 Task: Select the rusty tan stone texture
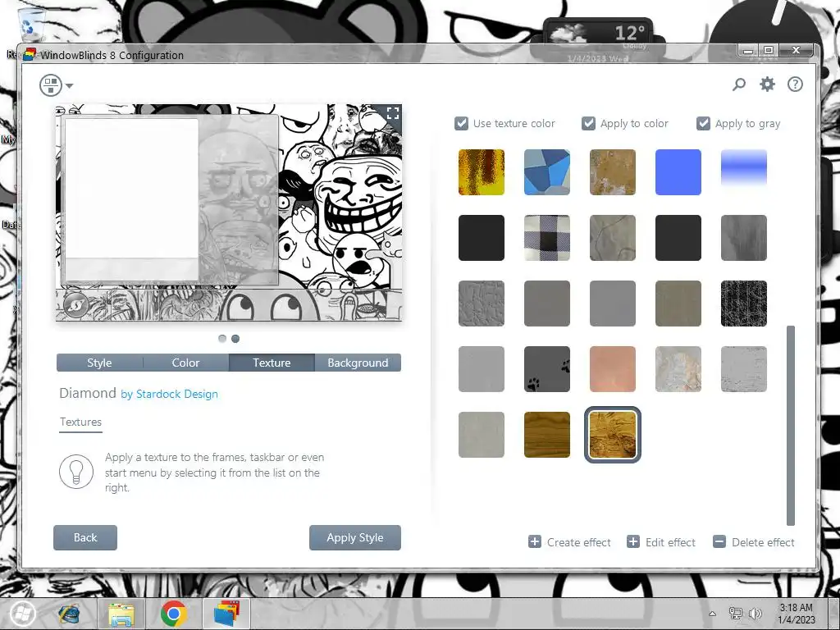click(612, 172)
